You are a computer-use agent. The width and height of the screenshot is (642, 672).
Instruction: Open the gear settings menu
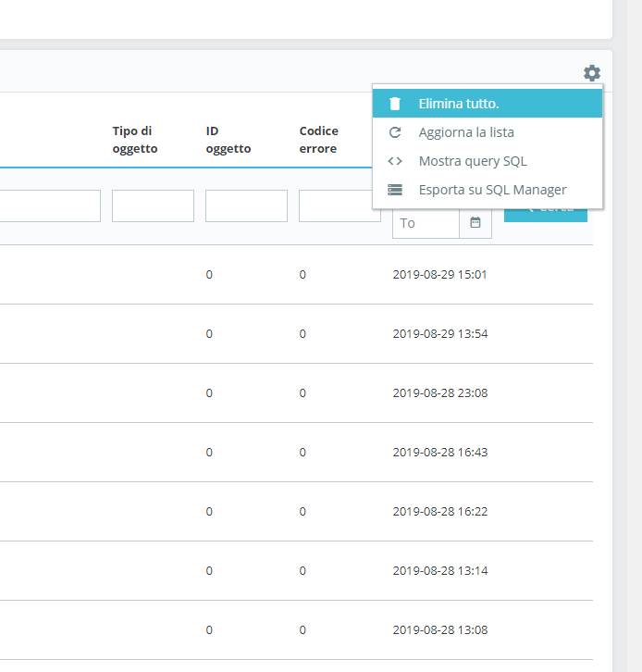tap(592, 73)
